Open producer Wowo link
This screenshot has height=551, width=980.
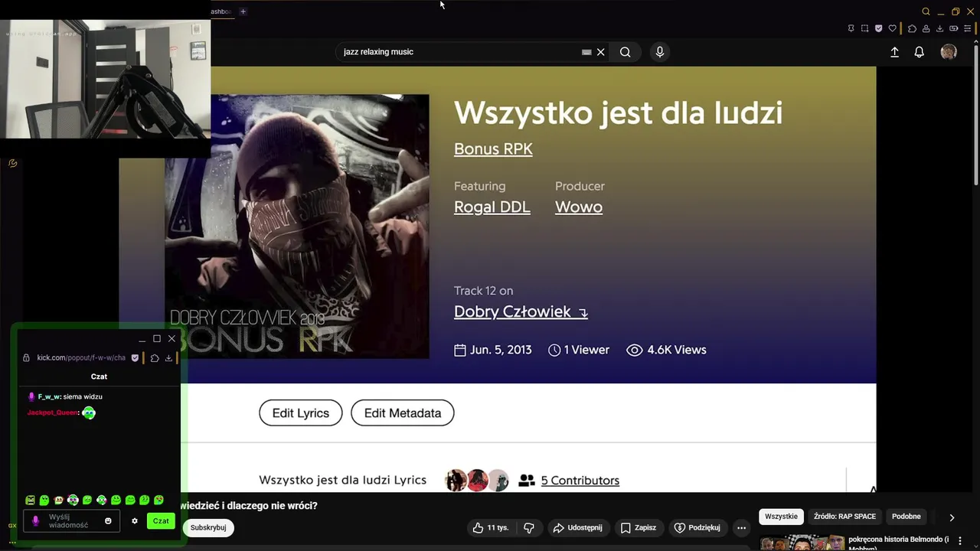pyautogui.click(x=579, y=207)
